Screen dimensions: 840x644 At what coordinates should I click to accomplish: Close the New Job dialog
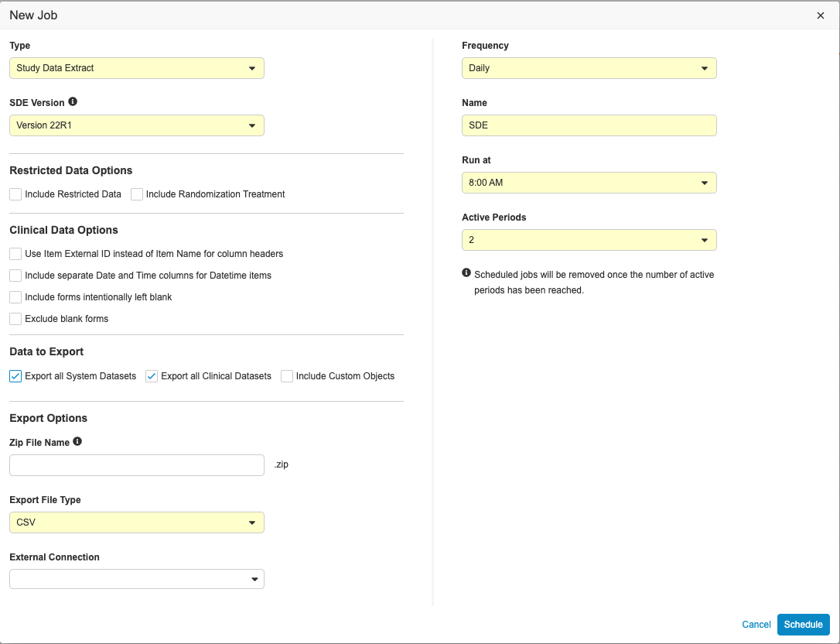821,15
